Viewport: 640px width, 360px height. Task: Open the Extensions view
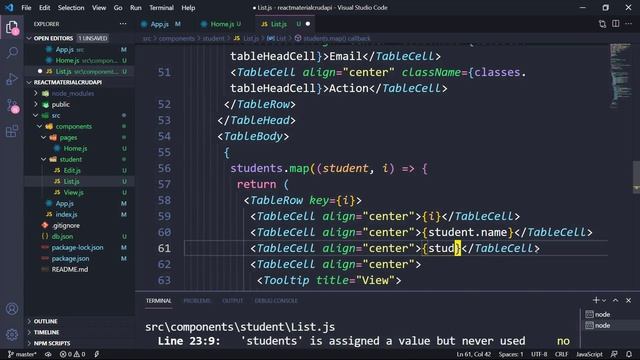click(12, 131)
